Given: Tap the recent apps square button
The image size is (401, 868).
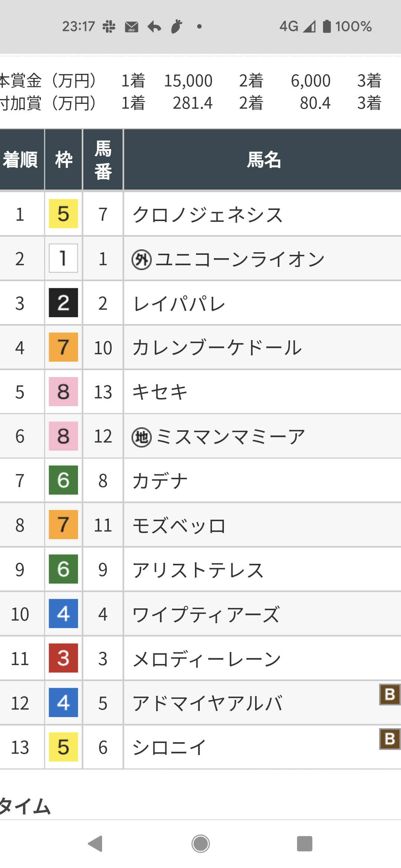Looking at the screenshot, I should coord(304,844).
